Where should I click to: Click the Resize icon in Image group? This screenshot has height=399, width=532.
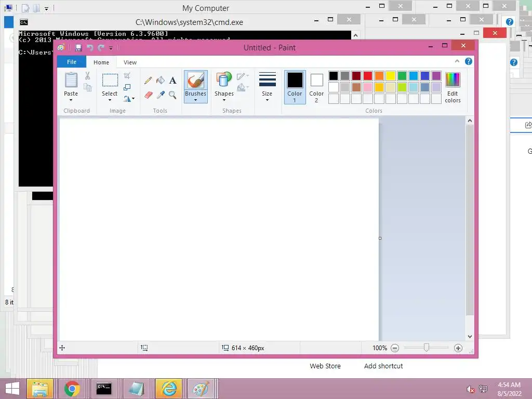tap(127, 87)
